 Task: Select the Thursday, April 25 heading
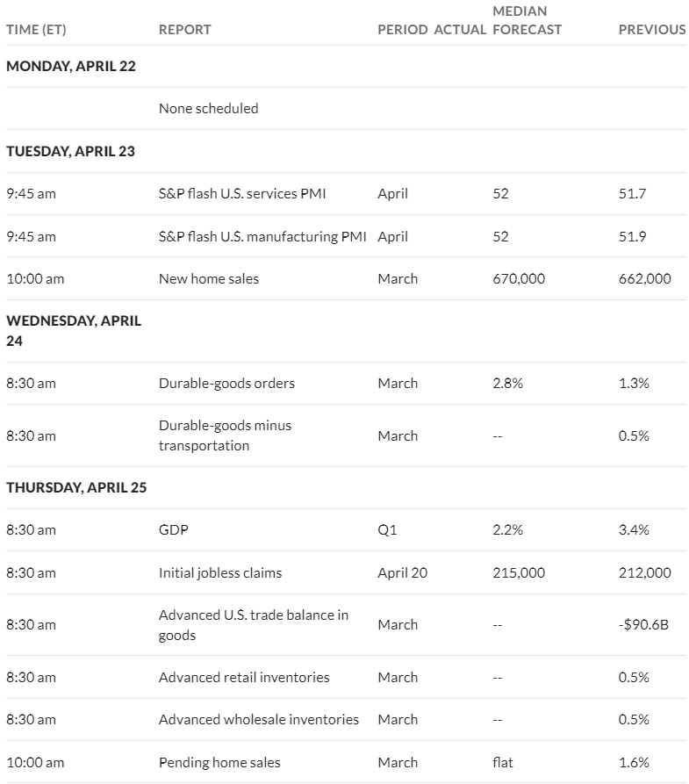point(76,487)
